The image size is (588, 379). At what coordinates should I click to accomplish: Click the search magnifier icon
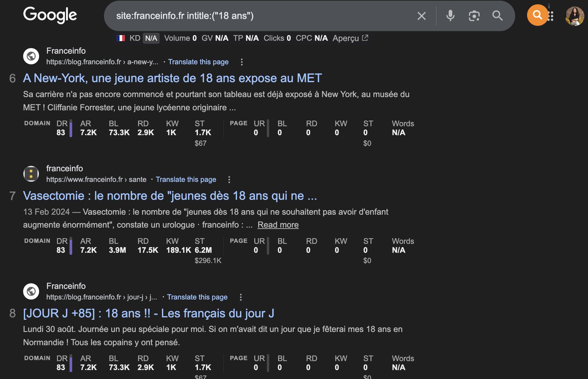(x=498, y=16)
